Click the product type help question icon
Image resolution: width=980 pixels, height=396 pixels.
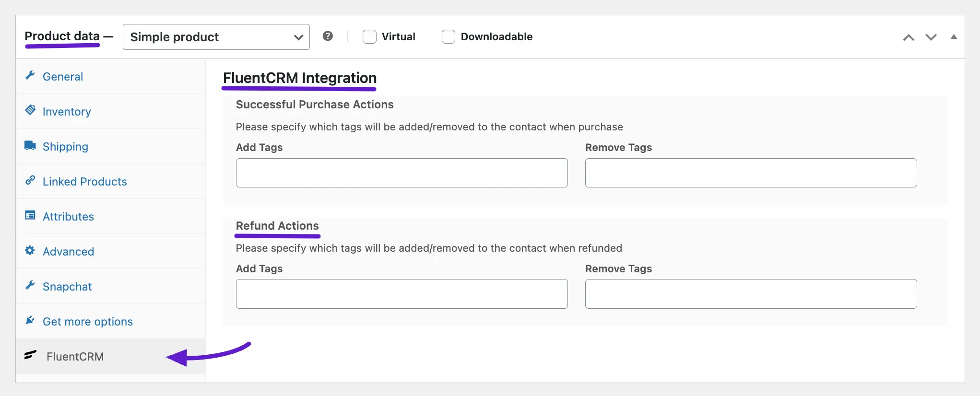pyautogui.click(x=328, y=36)
